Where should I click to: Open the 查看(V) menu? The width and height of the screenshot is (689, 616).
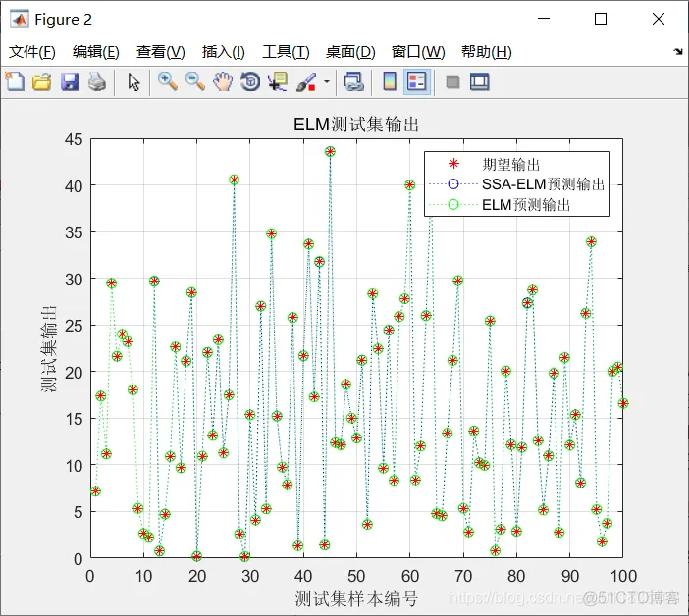click(x=160, y=52)
